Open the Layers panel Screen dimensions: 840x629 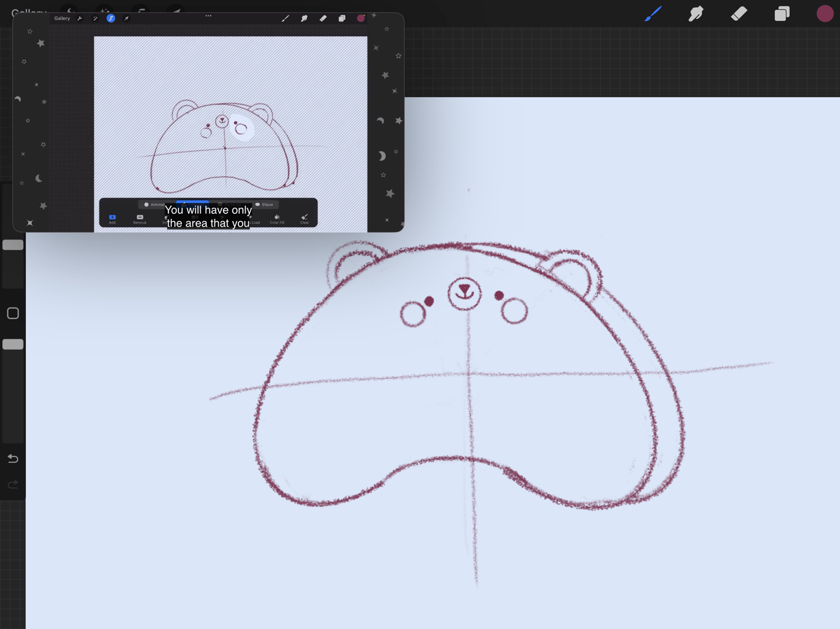click(x=782, y=14)
